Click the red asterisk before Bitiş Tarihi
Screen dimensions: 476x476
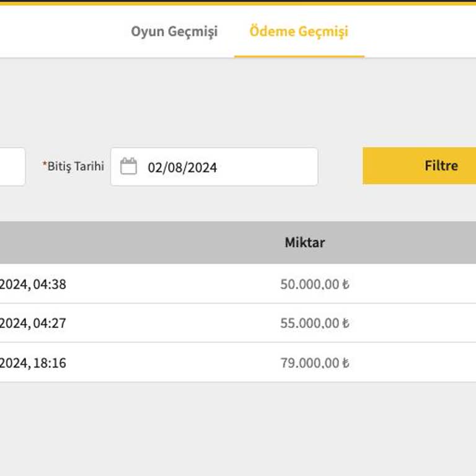pos(45,165)
